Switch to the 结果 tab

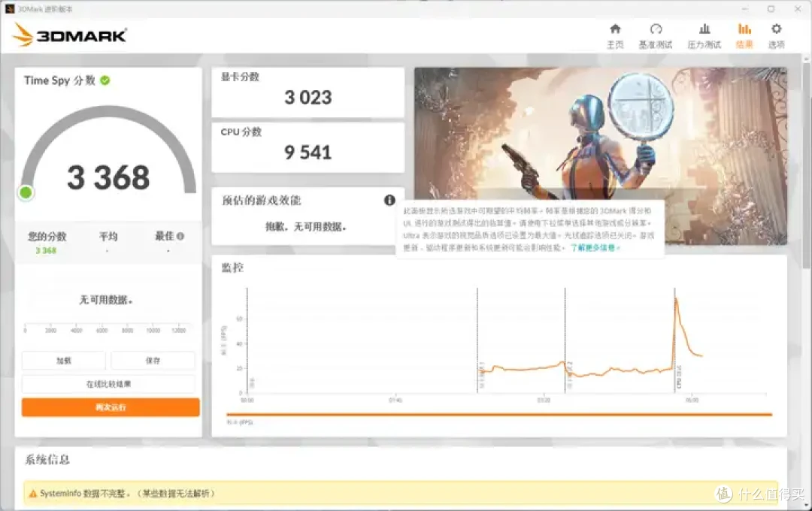coord(744,35)
